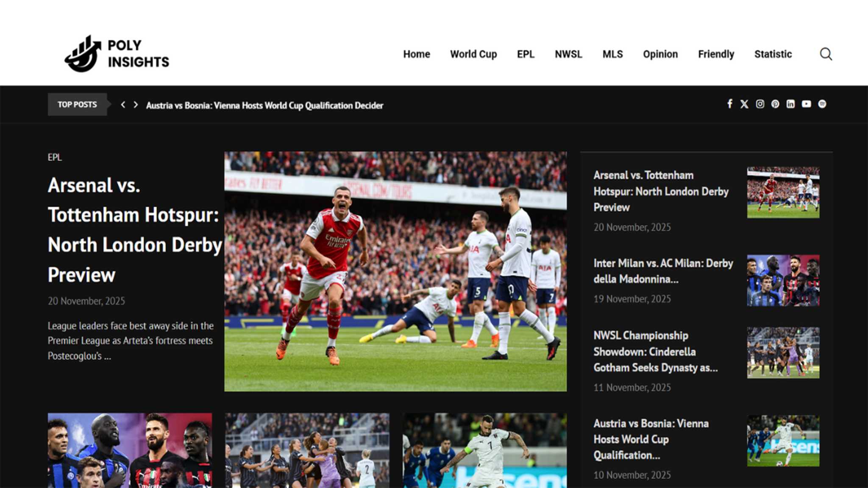The width and height of the screenshot is (868, 488).
Task: Open Inter Milan vs. AC Milan sidebar article
Action: tap(662, 271)
